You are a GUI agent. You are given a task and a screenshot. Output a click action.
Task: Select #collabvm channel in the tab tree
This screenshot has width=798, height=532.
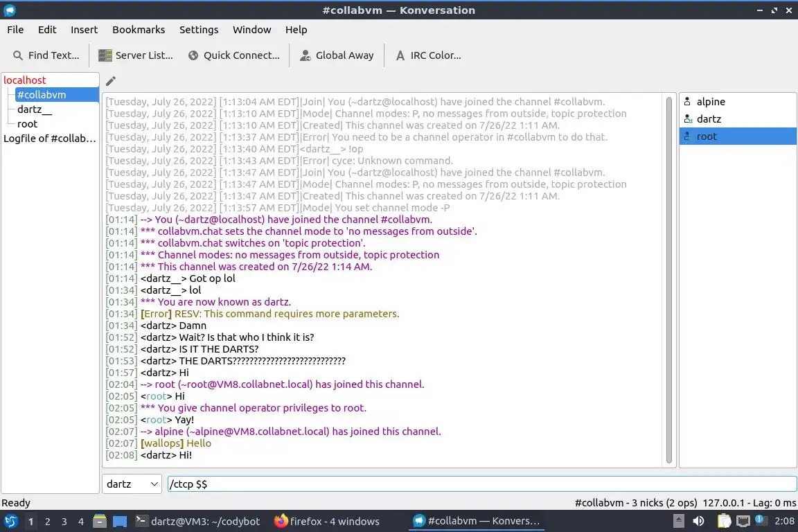click(x=57, y=95)
